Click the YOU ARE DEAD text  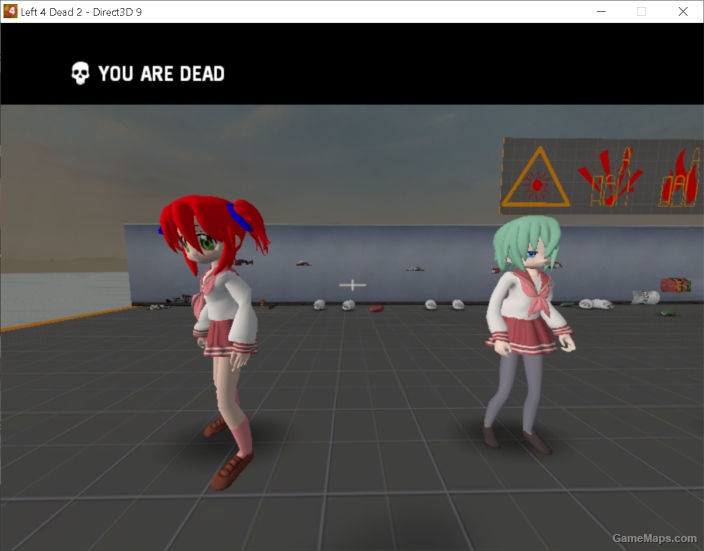[x=162, y=74]
